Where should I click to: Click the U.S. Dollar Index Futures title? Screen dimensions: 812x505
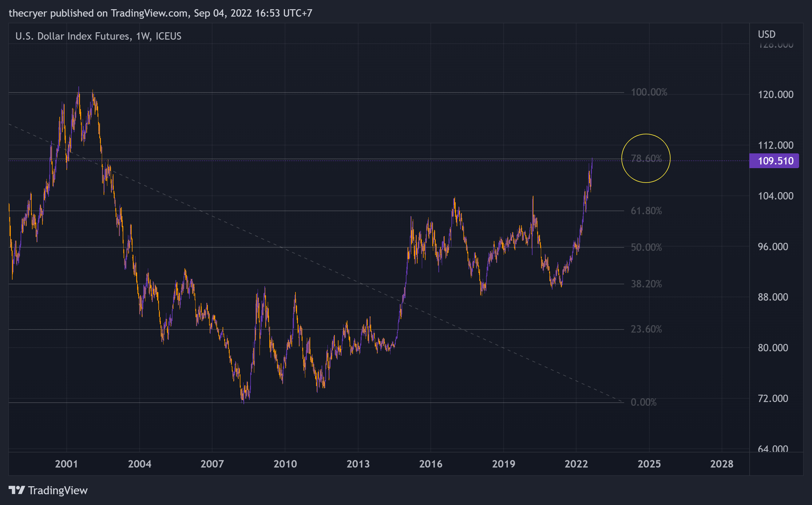pos(98,36)
